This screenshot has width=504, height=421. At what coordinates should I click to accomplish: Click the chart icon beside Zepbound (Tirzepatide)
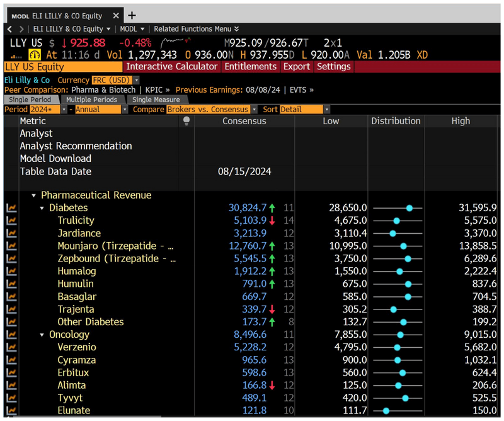click(x=10, y=258)
